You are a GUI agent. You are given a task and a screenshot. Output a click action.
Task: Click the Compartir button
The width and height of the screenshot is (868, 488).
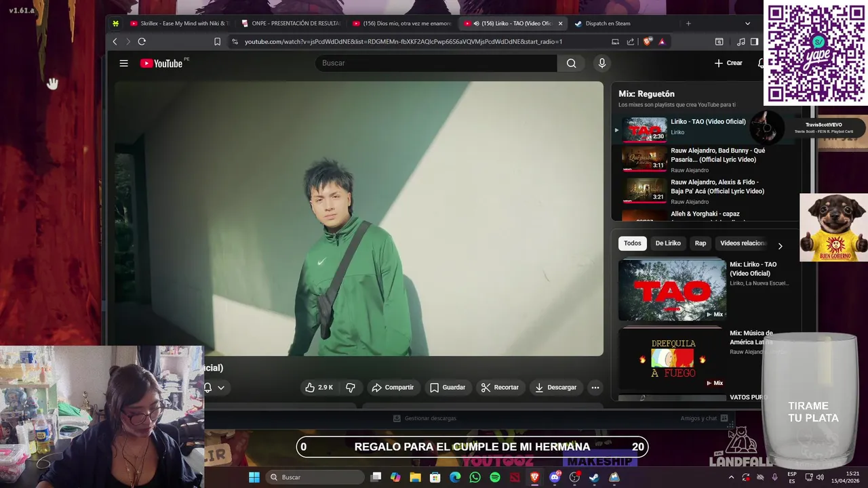[x=393, y=387]
